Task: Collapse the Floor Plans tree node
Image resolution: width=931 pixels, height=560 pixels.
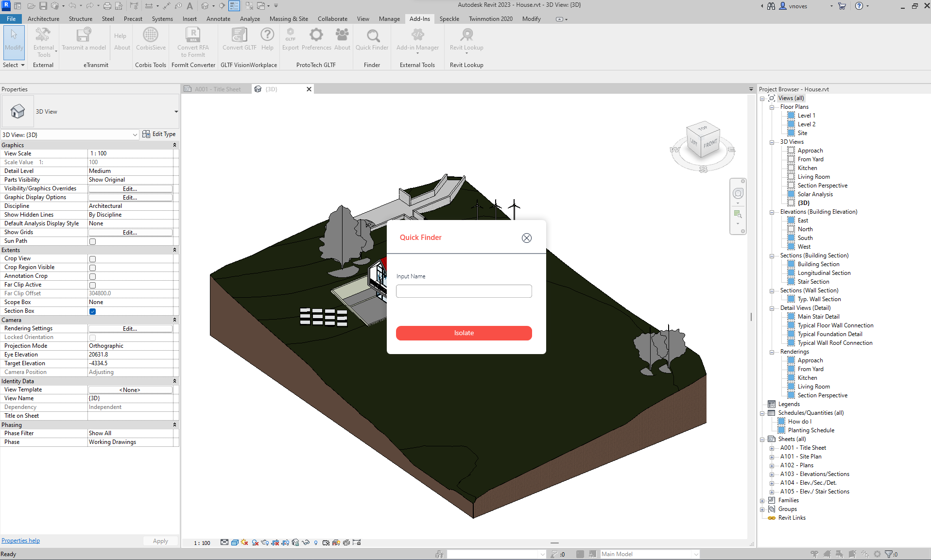Action: click(x=772, y=107)
